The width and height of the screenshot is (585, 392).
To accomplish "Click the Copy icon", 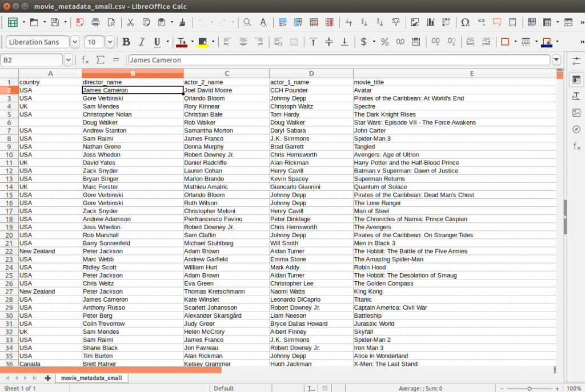I will click(x=146, y=22).
